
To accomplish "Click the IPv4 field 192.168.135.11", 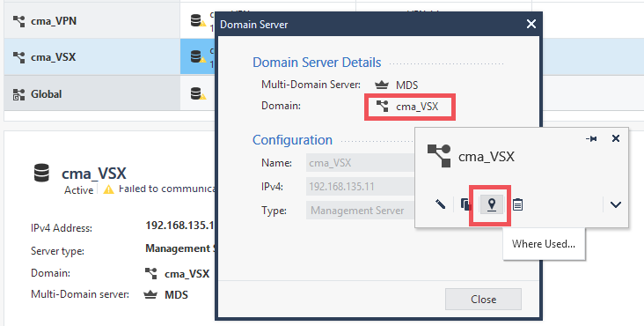I will 361,187.
